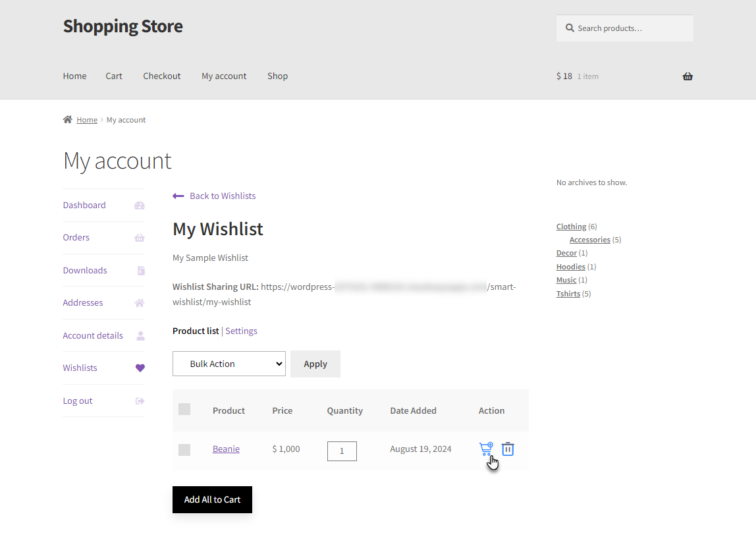
Task: Open the Addresses account link
Action: (x=83, y=302)
